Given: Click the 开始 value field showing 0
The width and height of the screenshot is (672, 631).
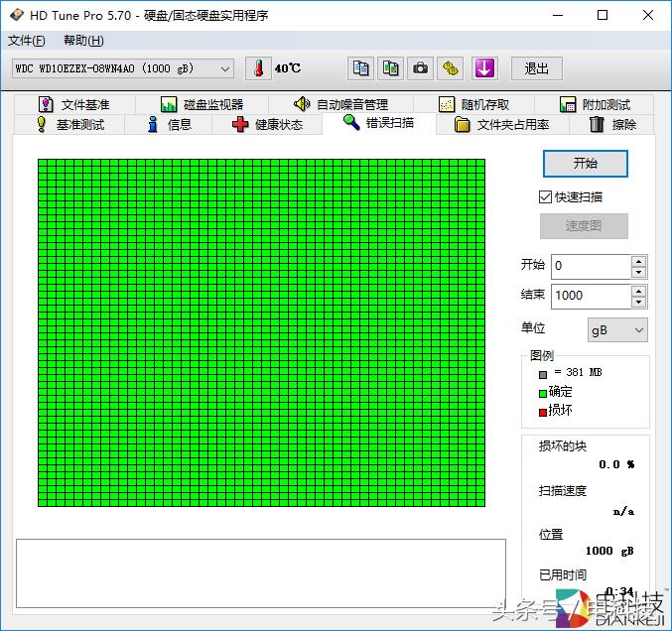Looking at the screenshot, I should point(591,266).
